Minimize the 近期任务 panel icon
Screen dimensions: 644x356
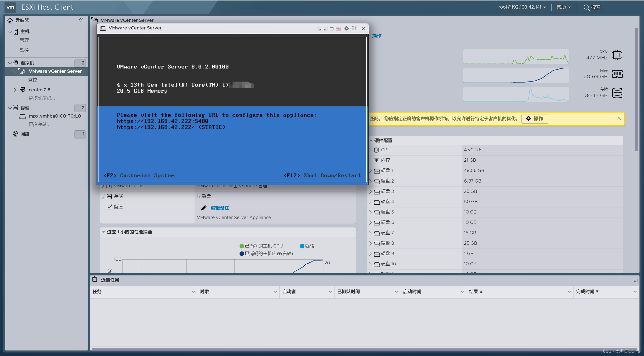tap(635, 280)
